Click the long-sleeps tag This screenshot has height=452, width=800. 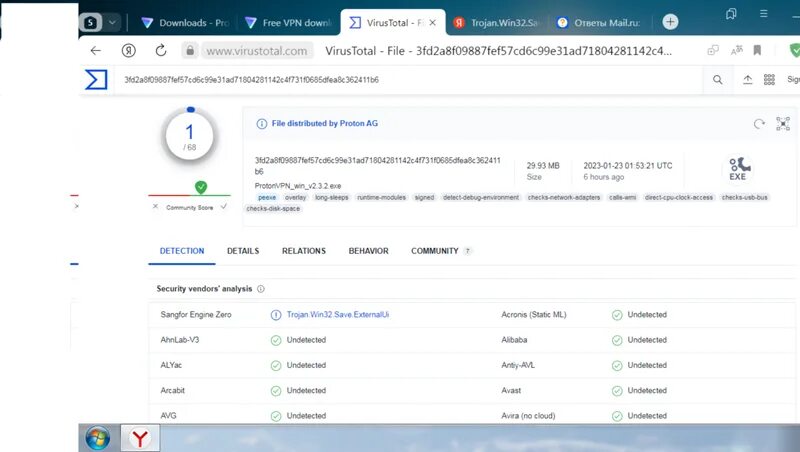point(332,197)
